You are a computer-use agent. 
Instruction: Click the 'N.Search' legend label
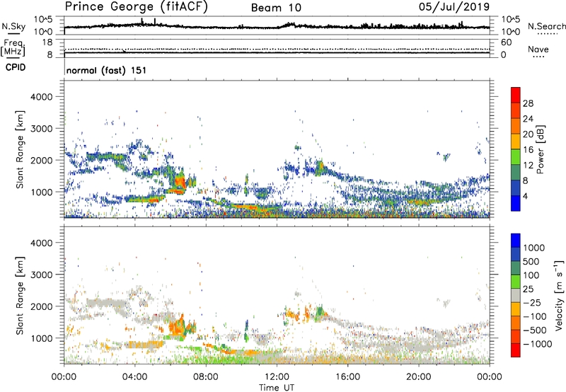(x=547, y=26)
